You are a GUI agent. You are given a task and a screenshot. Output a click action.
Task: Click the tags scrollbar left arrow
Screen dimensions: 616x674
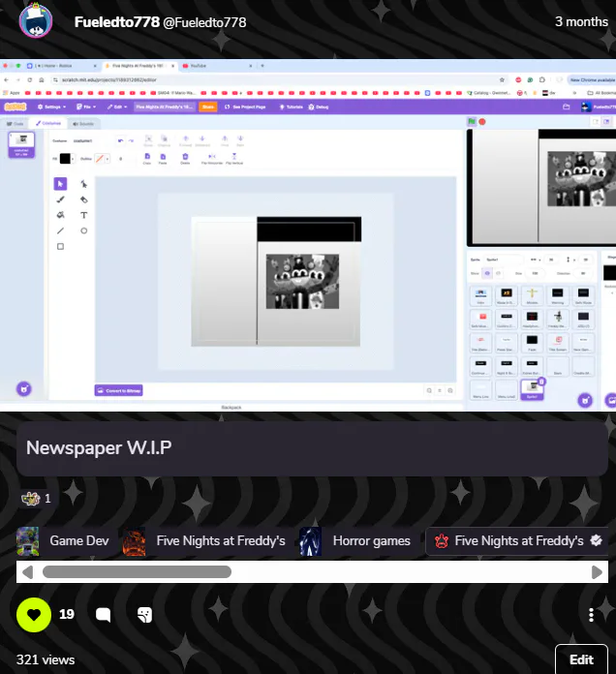pos(27,572)
